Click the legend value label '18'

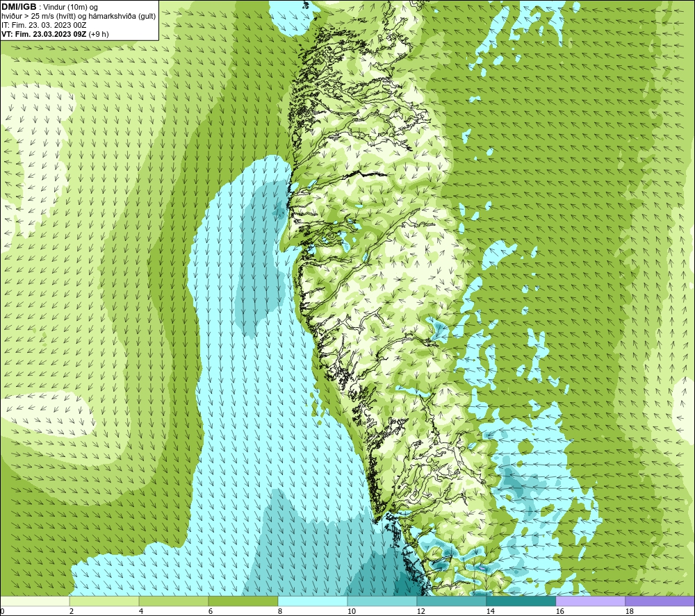tap(630, 612)
